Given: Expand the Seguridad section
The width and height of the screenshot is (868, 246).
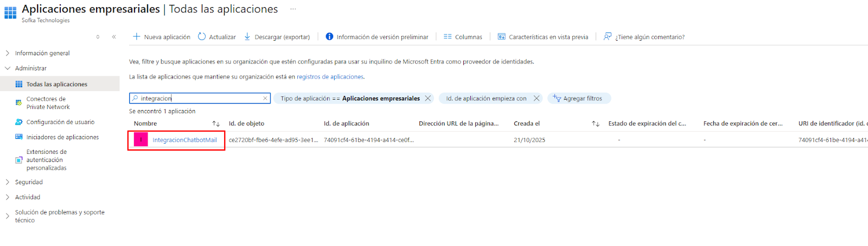Looking at the screenshot, I should point(8,182).
